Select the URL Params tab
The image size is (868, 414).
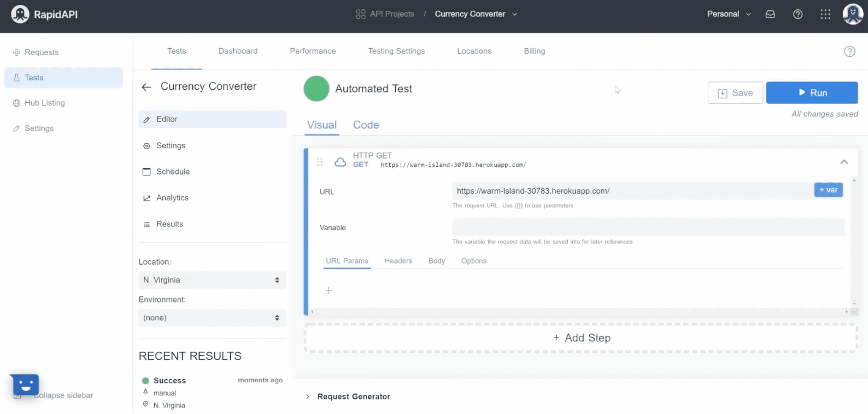[347, 261]
